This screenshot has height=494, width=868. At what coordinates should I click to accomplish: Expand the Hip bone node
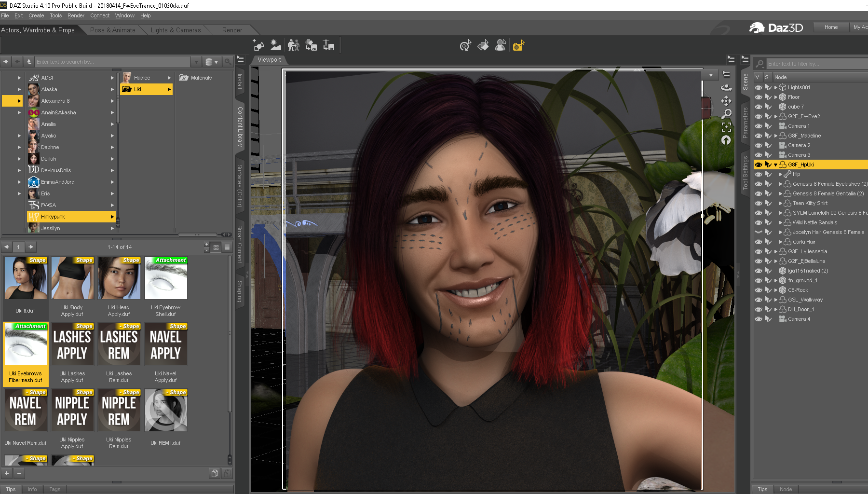point(781,174)
